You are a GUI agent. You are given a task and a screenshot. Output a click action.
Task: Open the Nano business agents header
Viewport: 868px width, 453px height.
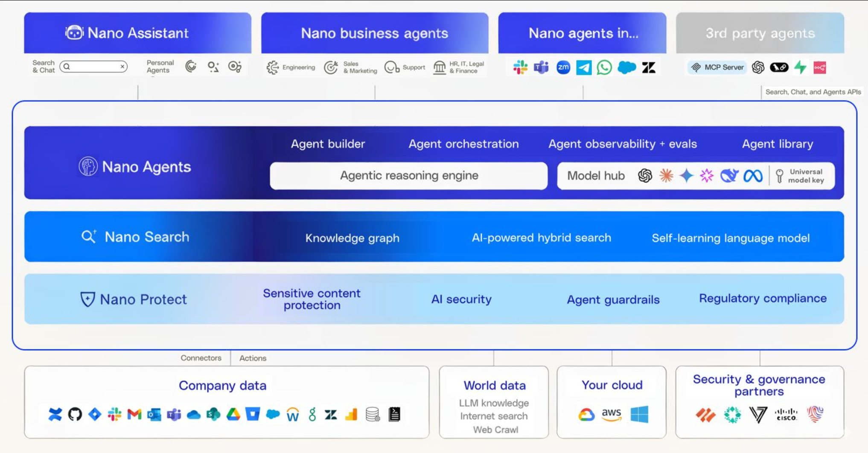(375, 33)
